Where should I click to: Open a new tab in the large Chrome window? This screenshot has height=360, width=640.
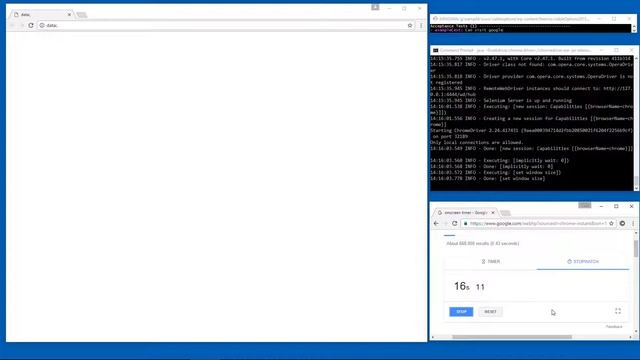[82, 15]
